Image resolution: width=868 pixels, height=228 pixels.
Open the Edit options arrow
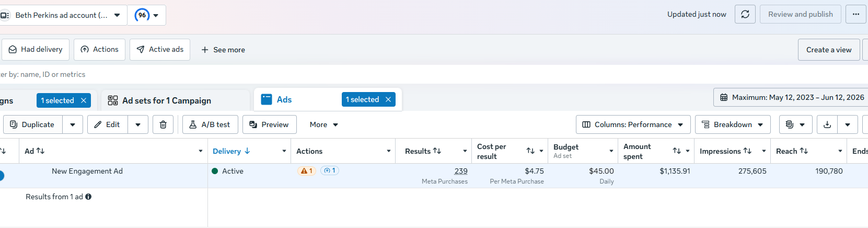click(138, 124)
